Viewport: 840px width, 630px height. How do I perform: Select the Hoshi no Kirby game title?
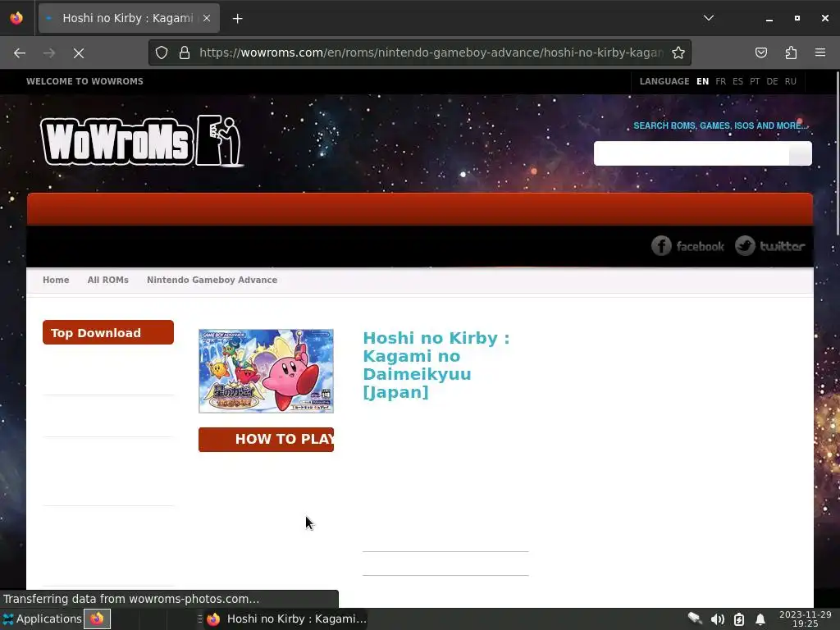[436, 365]
